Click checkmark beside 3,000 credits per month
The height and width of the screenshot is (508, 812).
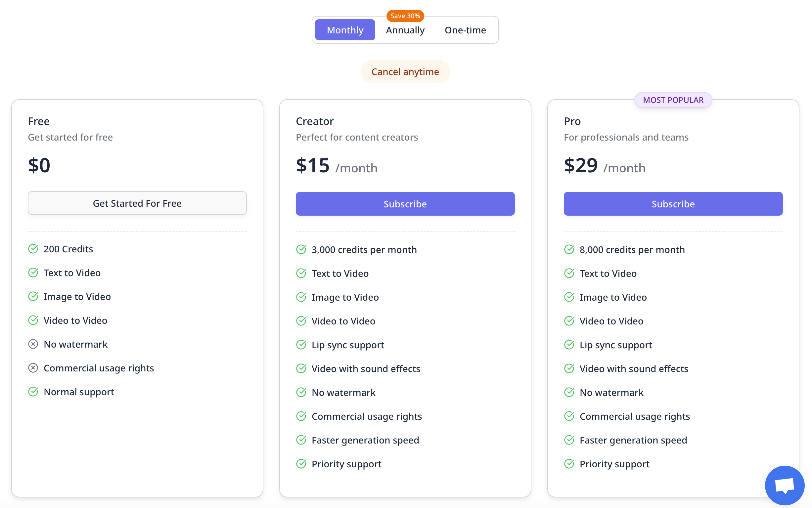point(301,250)
